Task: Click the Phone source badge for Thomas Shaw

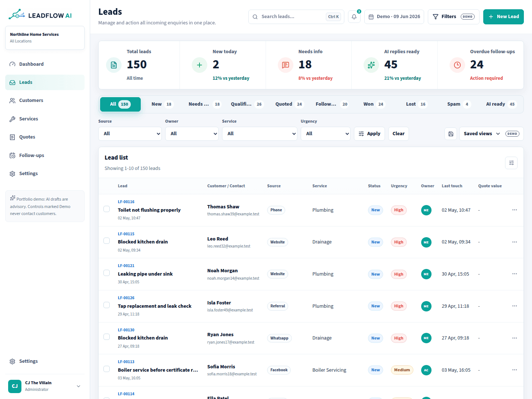Action: coord(276,210)
